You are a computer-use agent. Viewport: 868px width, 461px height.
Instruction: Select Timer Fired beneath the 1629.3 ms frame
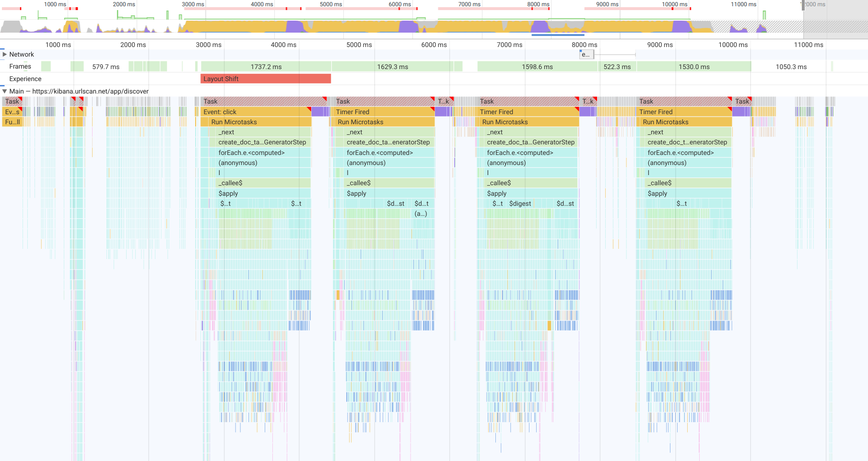(384, 112)
